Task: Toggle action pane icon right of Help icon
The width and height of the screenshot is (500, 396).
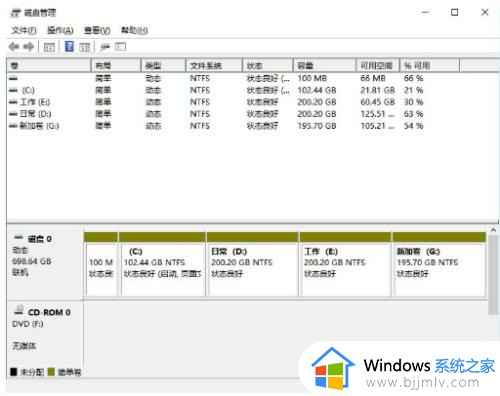Action: pyautogui.click(x=85, y=47)
